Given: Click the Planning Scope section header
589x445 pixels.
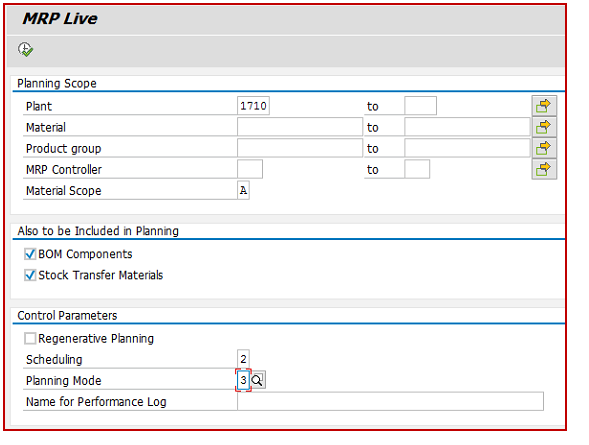Looking at the screenshot, I should (57, 83).
